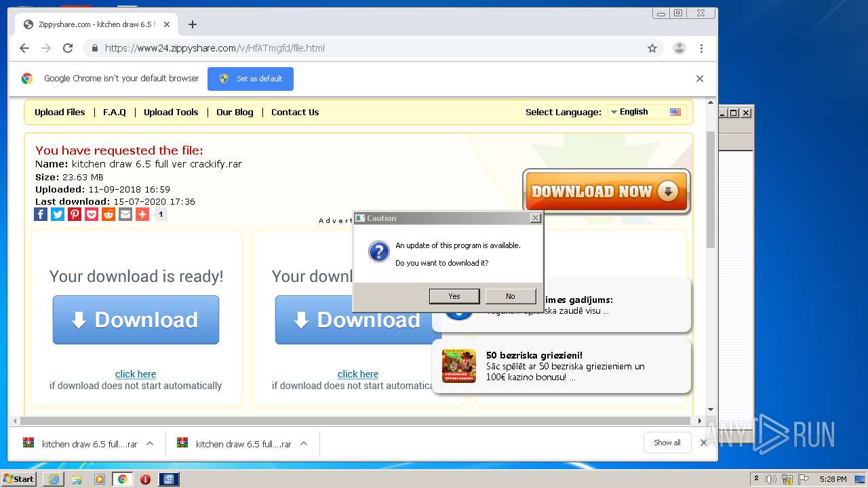Screen dimensions: 868x488
Task: Click orange DOWNLOAD NOW banner
Action: [606, 192]
